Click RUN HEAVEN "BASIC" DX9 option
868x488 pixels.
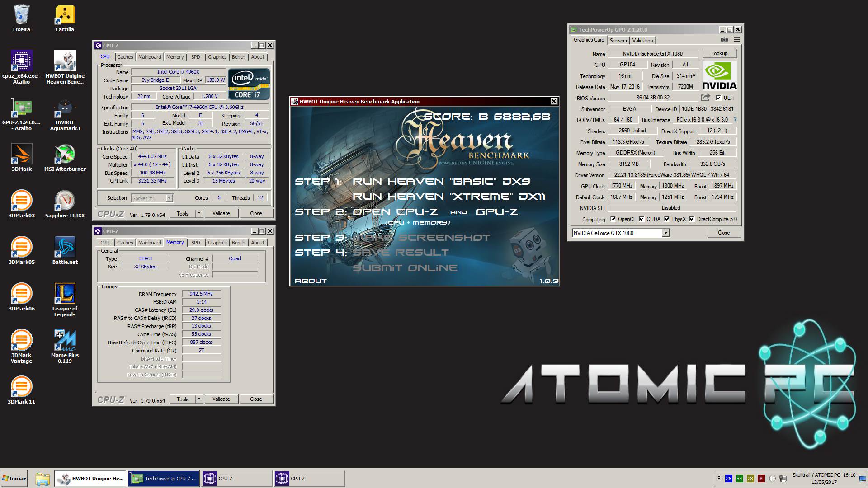point(441,182)
